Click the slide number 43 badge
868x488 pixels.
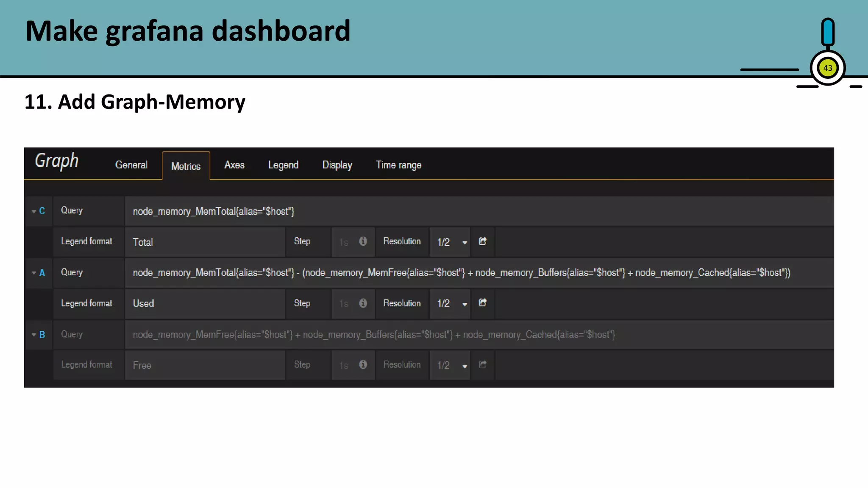coord(827,68)
